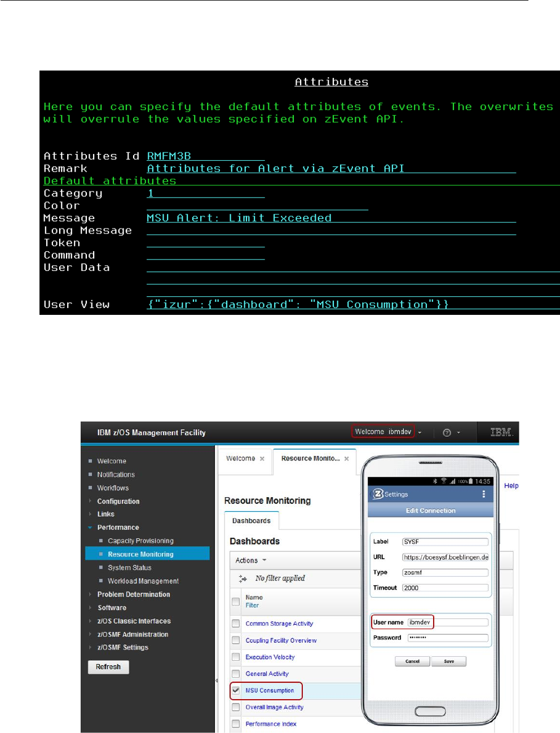The image size is (560, 733).
Task: Open the Common Storage Activity link
Action: tap(279, 624)
